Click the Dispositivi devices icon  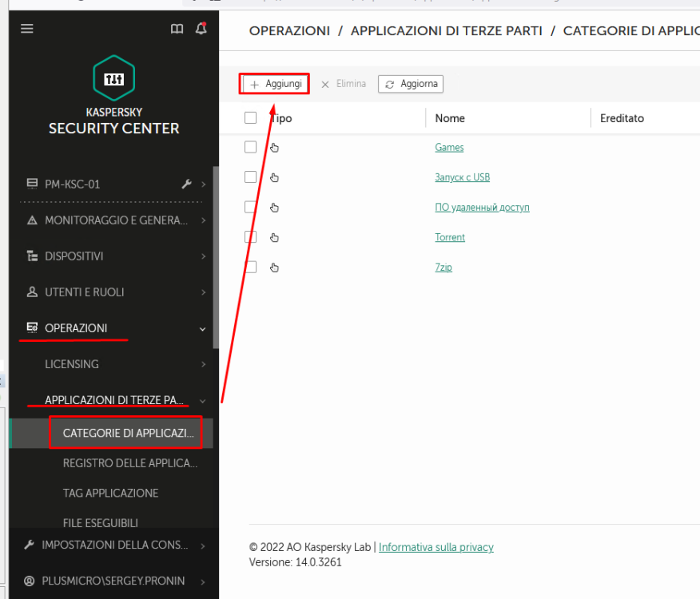click(32, 256)
